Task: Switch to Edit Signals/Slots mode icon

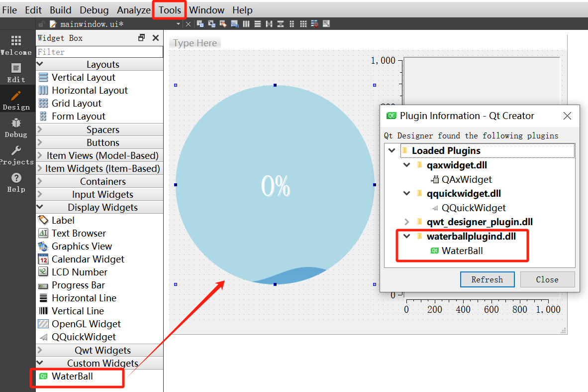Action: (x=212, y=24)
